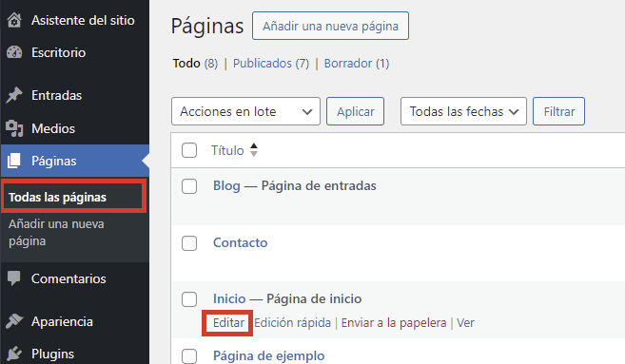Image resolution: width=625 pixels, height=364 pixels.
Task: Click the Título column header link
Action: click(227, 150)
